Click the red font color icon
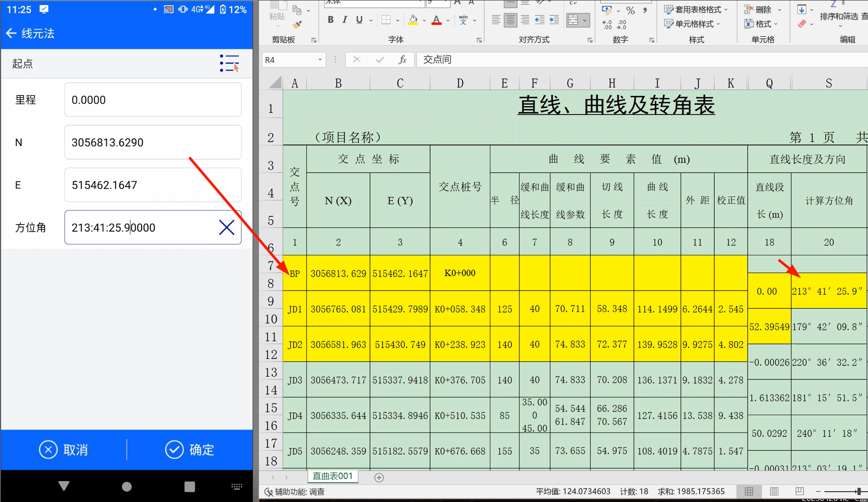Screen dimensions: 868x502 click(x=437, y=20)
